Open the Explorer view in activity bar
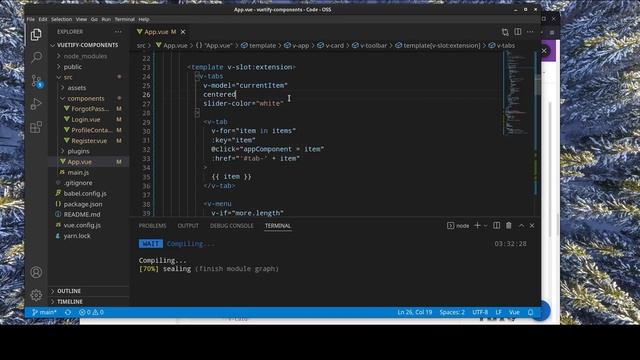Image resolution: width=640 pixels, height=360 pixels. point(36,35)
